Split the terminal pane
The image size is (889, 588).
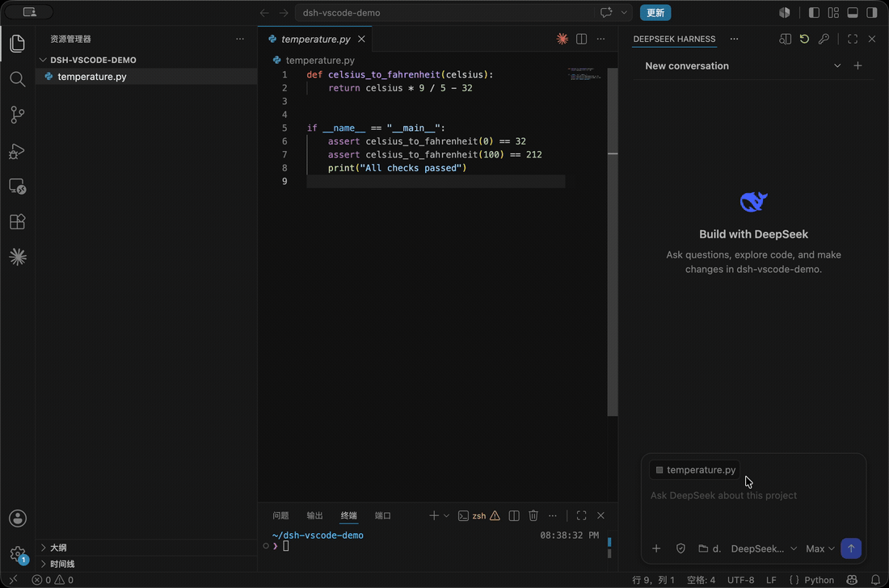(x=514, y=515)
